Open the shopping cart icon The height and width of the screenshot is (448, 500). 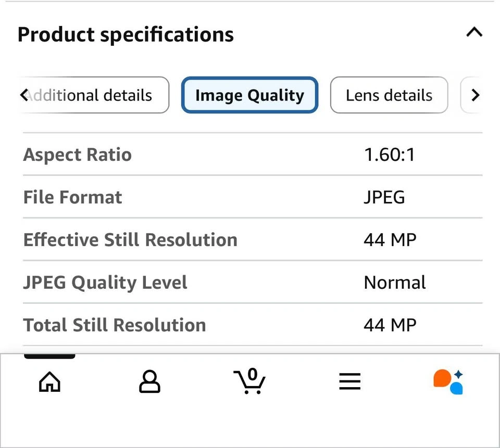tap(249, 381)
